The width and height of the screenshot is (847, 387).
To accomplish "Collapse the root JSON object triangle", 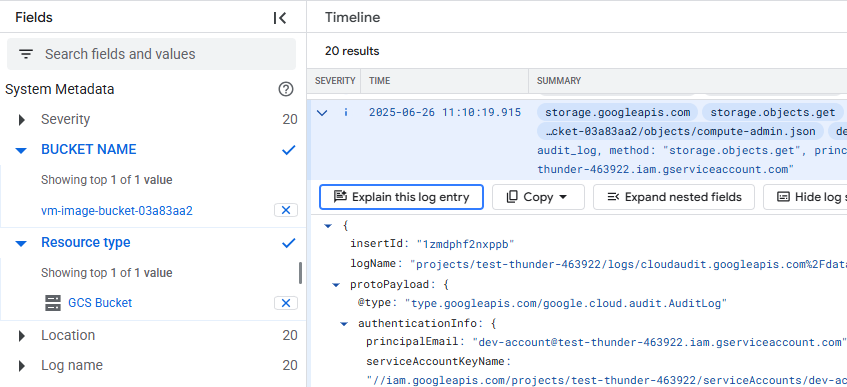I will (x=327, y=226).
